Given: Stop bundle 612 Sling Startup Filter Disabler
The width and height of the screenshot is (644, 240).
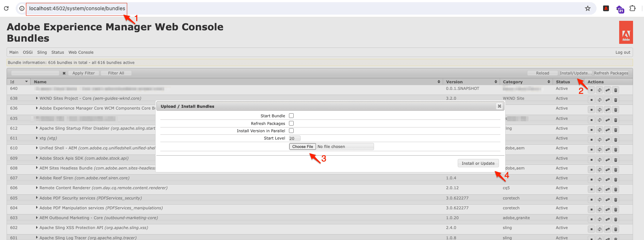Looking at the screenshot, I should (x=591, y=130).
